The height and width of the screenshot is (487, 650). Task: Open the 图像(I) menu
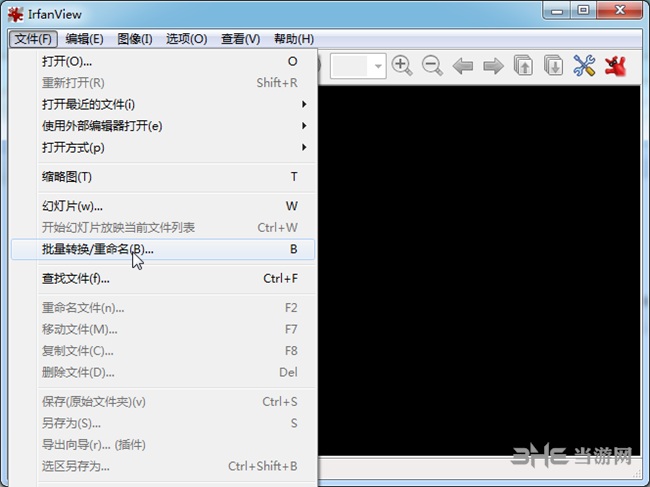[x=135, y=39]
